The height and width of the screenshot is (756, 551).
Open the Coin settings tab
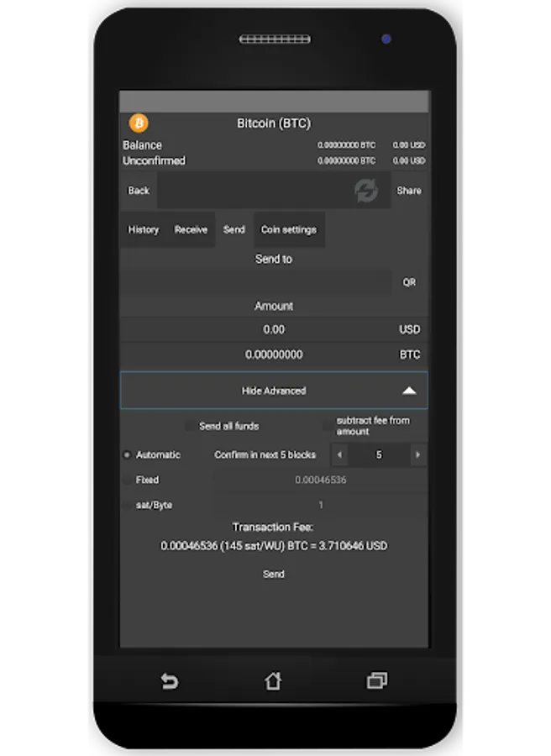point(289,229)
